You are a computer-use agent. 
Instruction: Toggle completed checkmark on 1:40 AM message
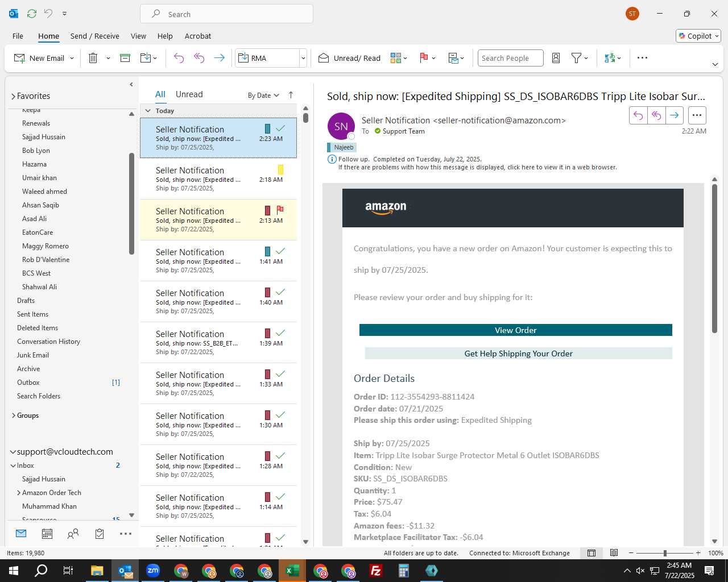coord(280,292)
